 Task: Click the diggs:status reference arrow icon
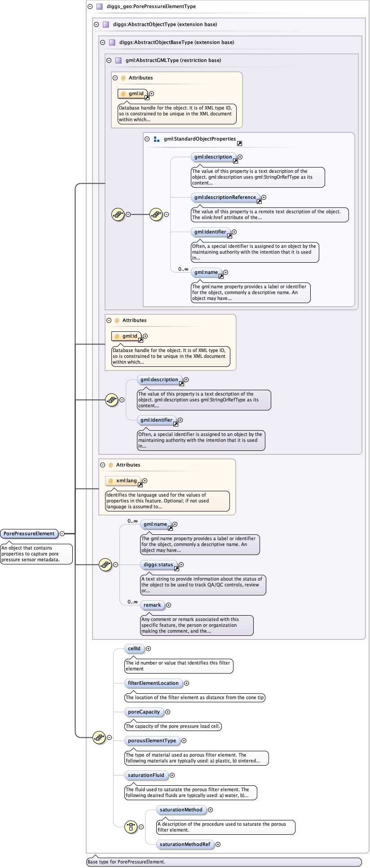coord(176,569)
